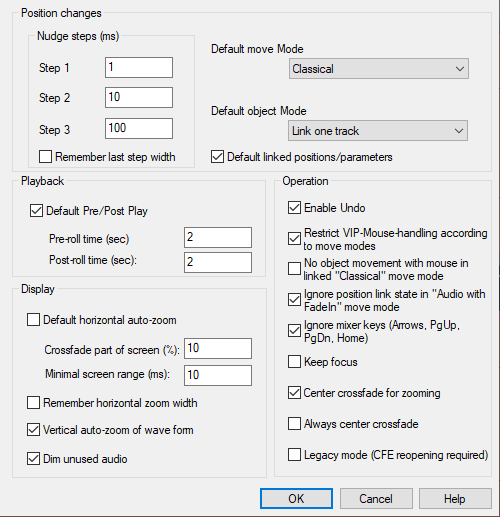Screen dimensions: 500x517
Task: Click the Cancel button
Action: pos(376,499)
